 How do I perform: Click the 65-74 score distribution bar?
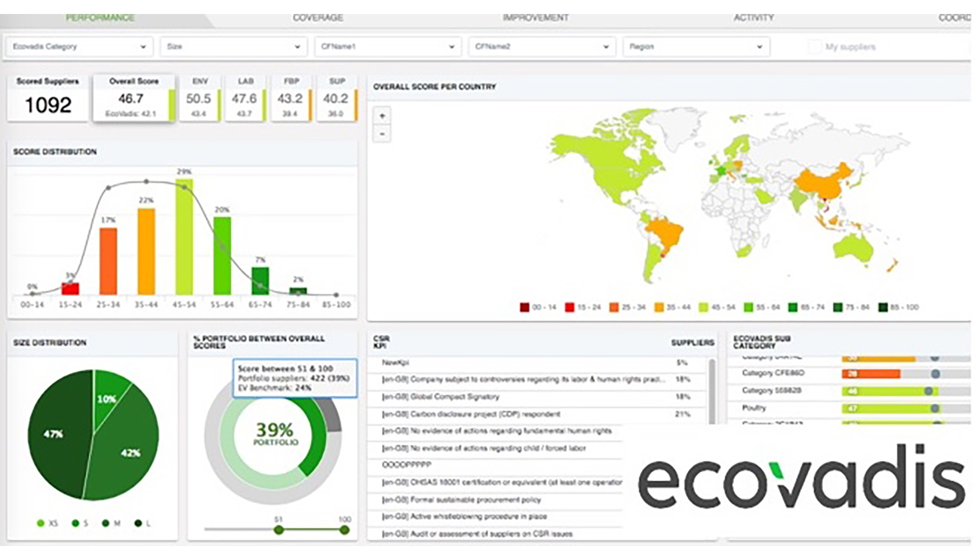coord(260,281)
